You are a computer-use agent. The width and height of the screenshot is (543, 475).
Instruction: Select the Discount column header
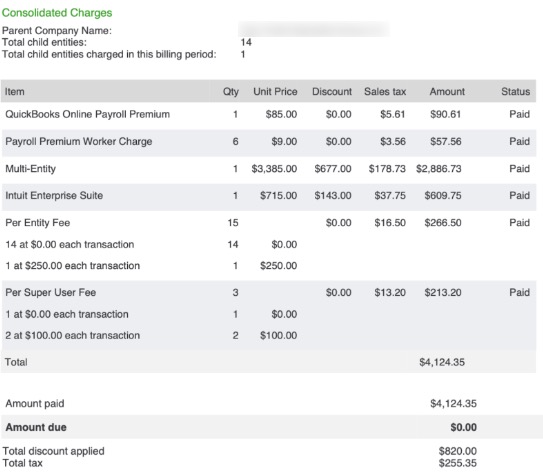tap(332, 92)
